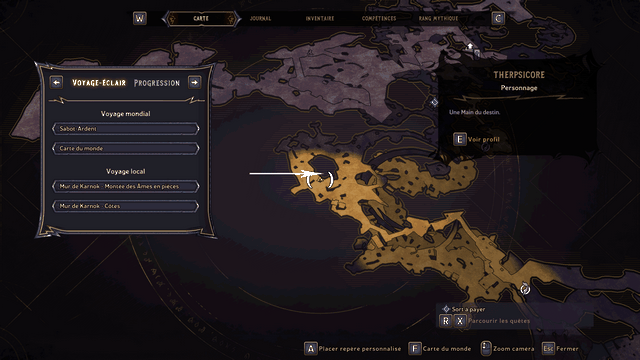Click the R key icon near Parcourir les quêtes
Screen dimensions: 640x360
pyautogui.click(x=445, y=321)
